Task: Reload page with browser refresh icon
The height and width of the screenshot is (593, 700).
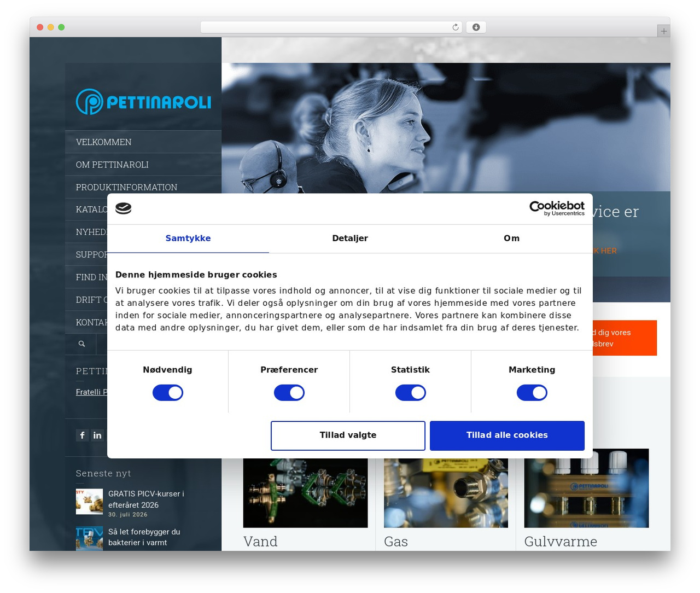Action: [x=456, y=27]
